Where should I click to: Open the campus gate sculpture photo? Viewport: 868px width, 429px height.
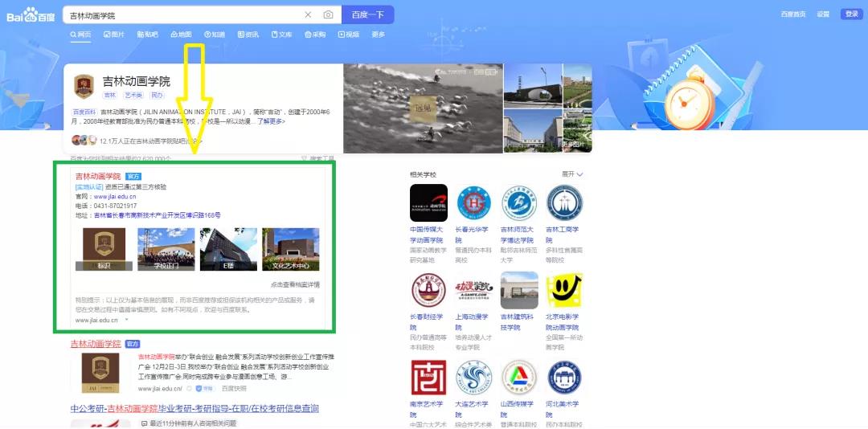coord(533,86)
